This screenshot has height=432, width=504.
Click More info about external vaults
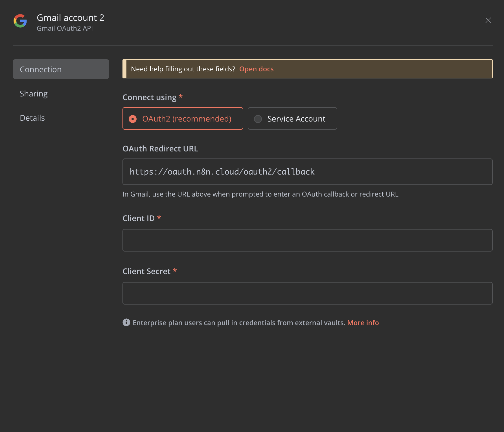[x=363, y=323]
